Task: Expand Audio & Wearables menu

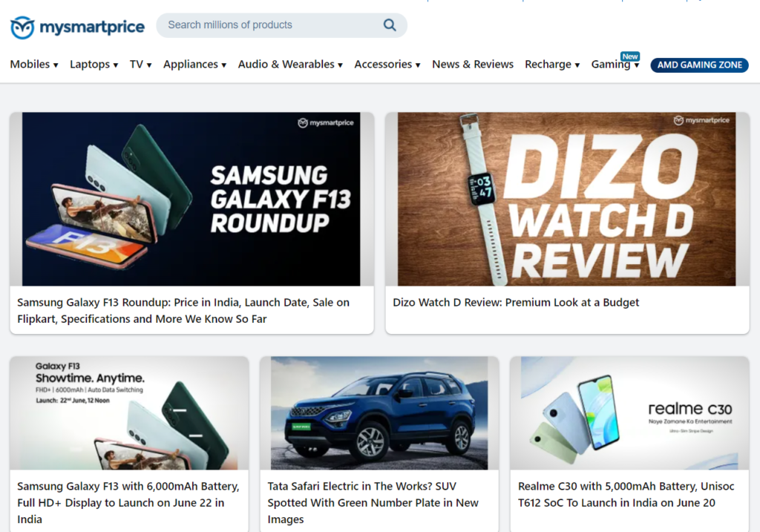Action: point(290,65)
